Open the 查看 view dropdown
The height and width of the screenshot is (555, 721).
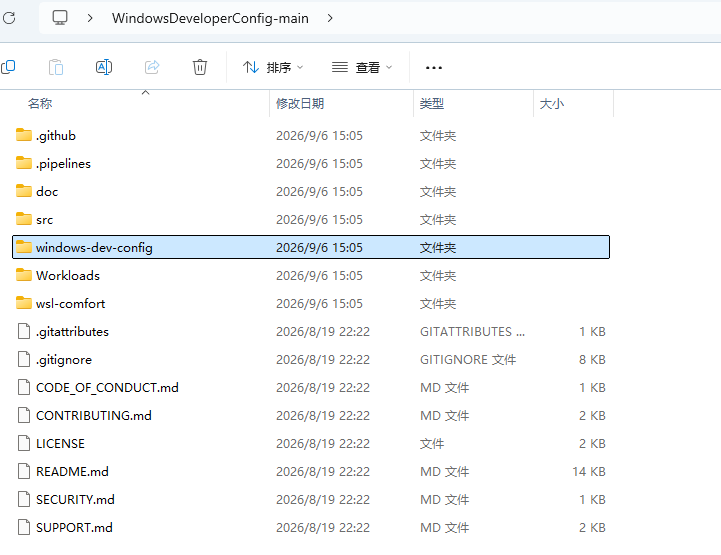pyautogui.click(x=362, y=68)
